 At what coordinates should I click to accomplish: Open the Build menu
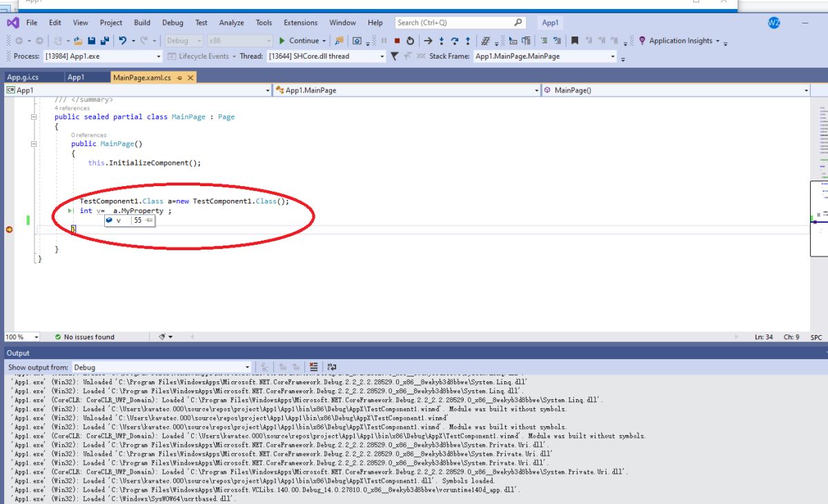[142, 23]
